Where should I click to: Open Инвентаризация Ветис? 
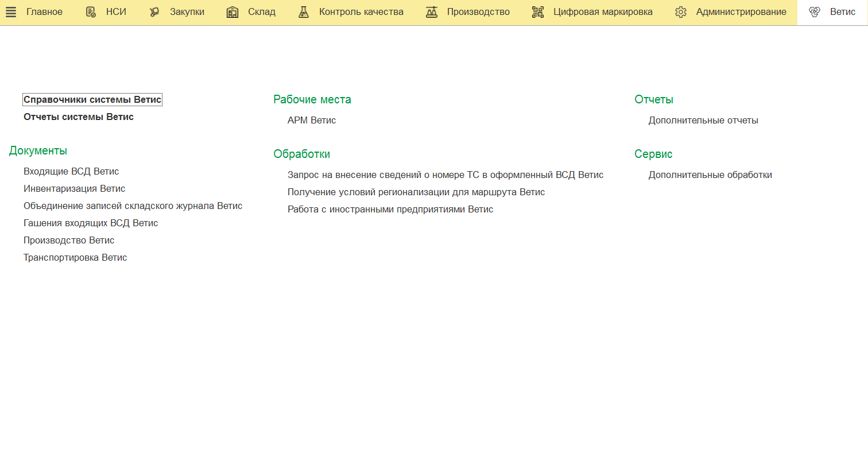click(74, 189)
